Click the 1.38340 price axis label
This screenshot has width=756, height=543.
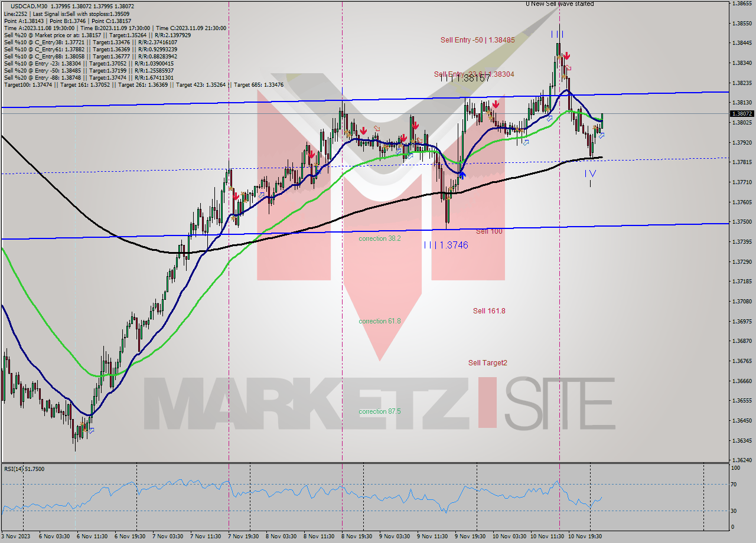coord(742,63)
